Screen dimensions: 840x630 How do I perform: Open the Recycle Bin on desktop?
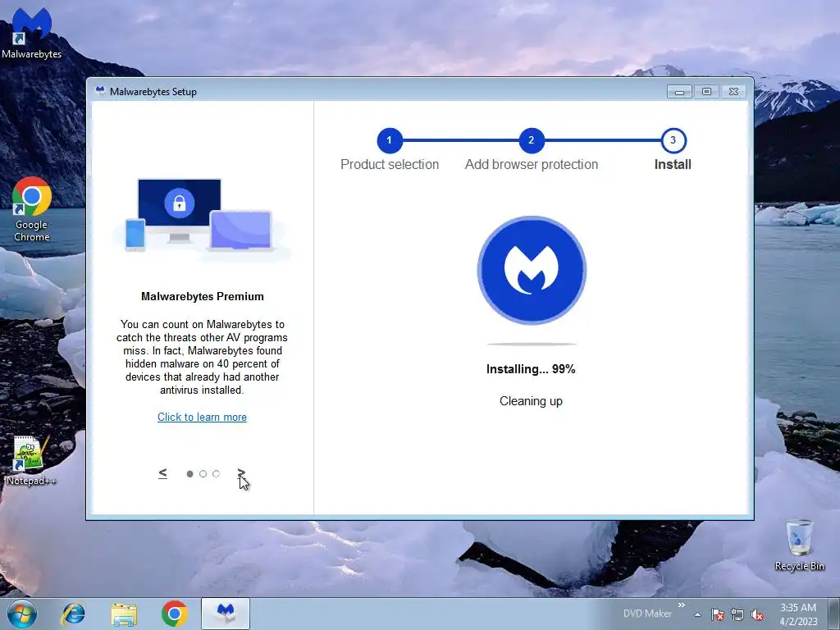click(x=799, y=546)
